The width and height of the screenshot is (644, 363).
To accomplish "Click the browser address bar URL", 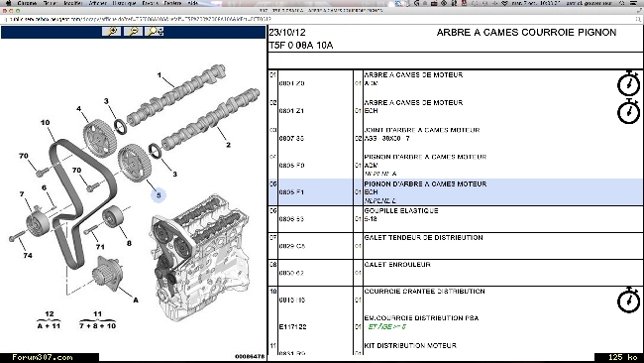I will click(140, 19).
